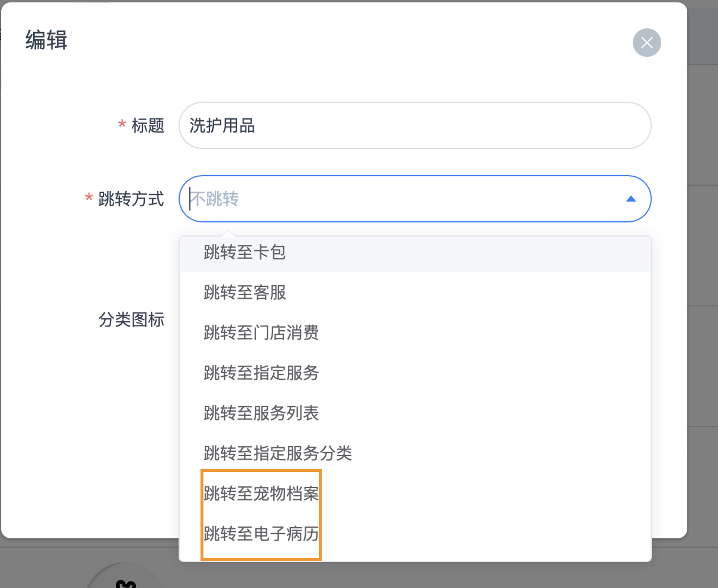The image size is (718, 588).
Task: Choose the 跳转至电子病历 option
Action: point(261,534)
